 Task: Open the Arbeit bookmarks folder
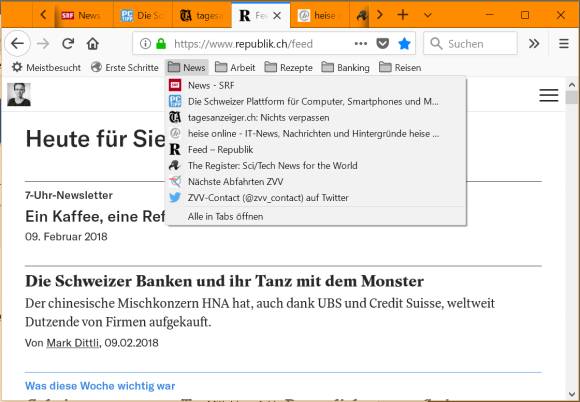235,68
